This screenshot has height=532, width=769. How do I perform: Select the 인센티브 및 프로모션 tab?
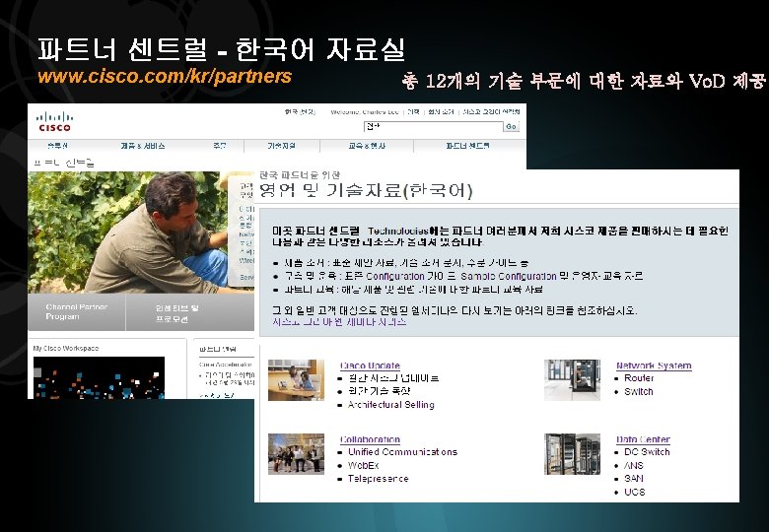click(x=176, y=313)
